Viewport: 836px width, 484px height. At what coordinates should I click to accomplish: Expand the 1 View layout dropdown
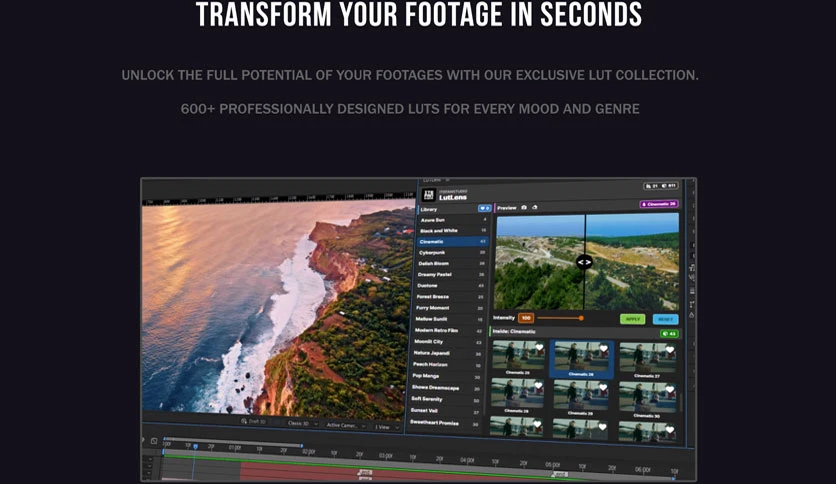point(387,427)
